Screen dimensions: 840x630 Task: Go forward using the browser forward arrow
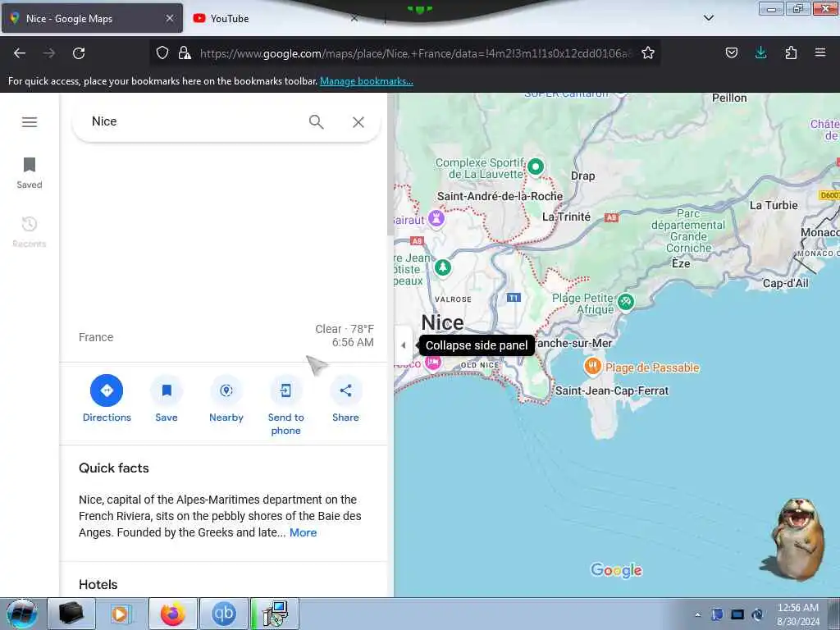(49, 53)
